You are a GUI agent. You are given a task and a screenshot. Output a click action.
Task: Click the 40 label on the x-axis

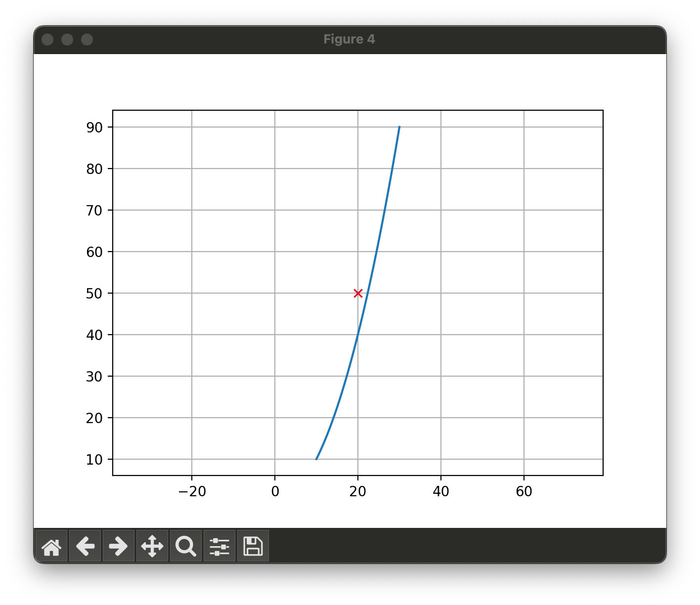(441, 491)
